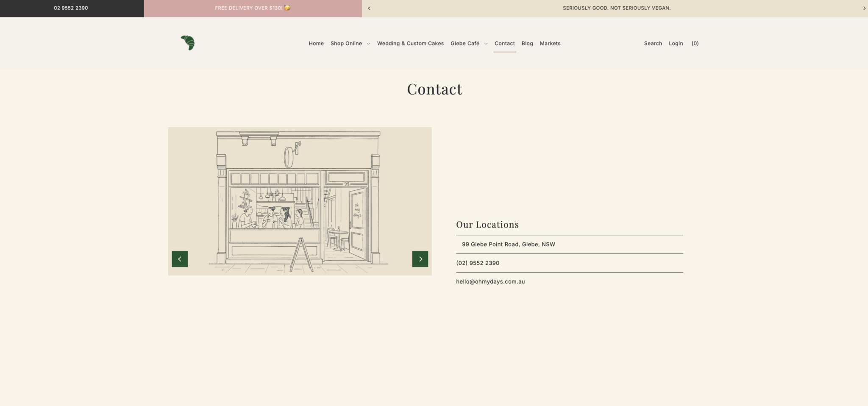Viewport: 868px width, 406px height.
Task: Click previous arrow on storefront carousel
Action: pos(180,259)
